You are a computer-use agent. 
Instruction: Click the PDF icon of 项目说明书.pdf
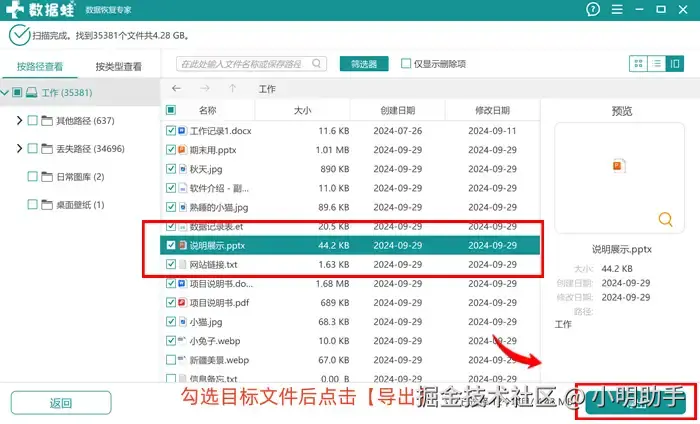[182, 303]
